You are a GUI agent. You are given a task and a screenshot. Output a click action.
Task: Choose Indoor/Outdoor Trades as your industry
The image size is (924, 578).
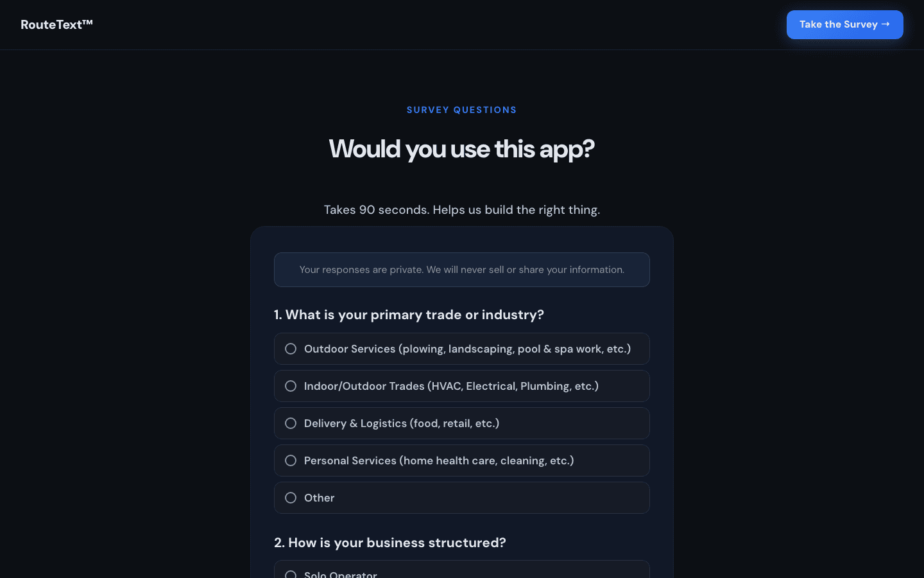[462, 386]
